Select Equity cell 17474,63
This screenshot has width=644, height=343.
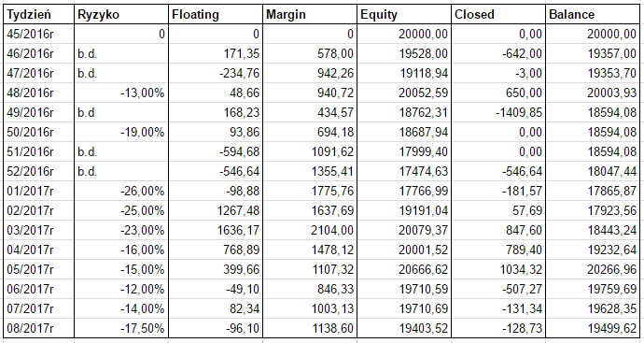(x=404, y=171)
